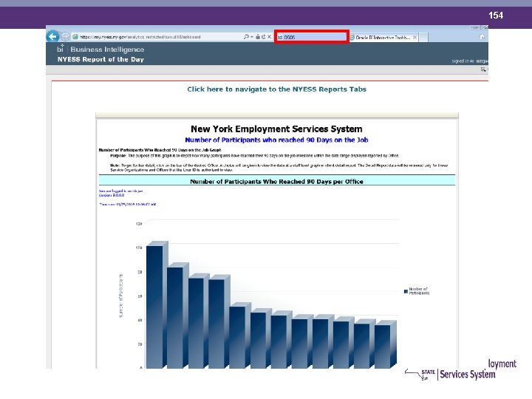Open the page options icon below header

click(x=483, y=69)
